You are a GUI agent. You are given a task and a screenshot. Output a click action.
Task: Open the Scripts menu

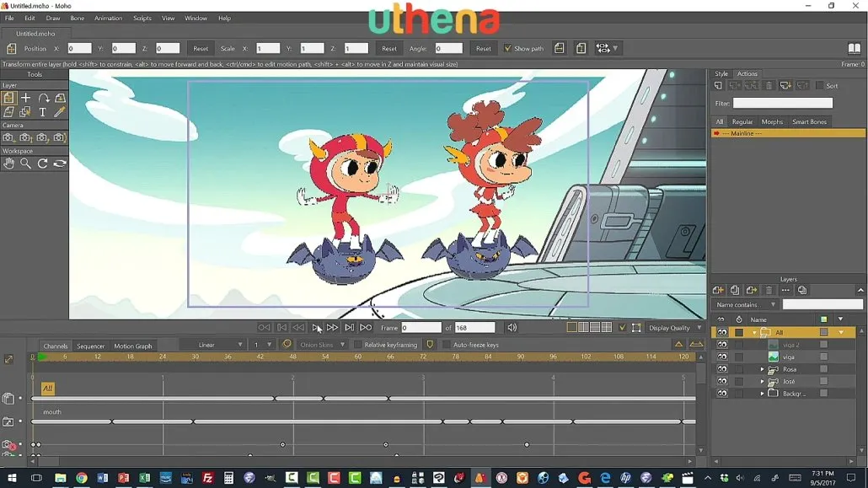[142, 19]
